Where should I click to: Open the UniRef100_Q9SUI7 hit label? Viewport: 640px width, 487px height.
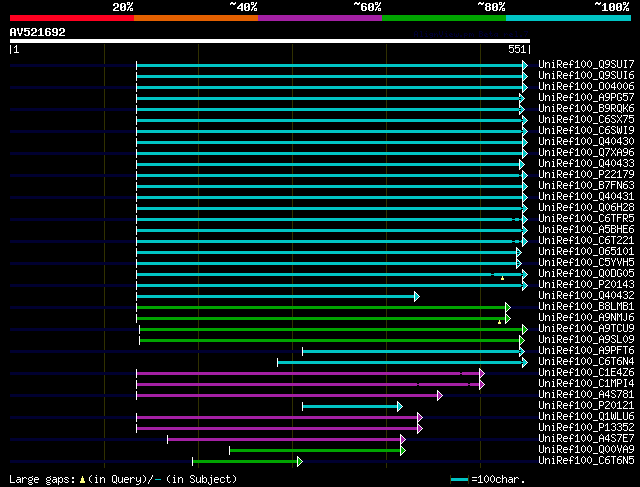click(x=586, y=64)
